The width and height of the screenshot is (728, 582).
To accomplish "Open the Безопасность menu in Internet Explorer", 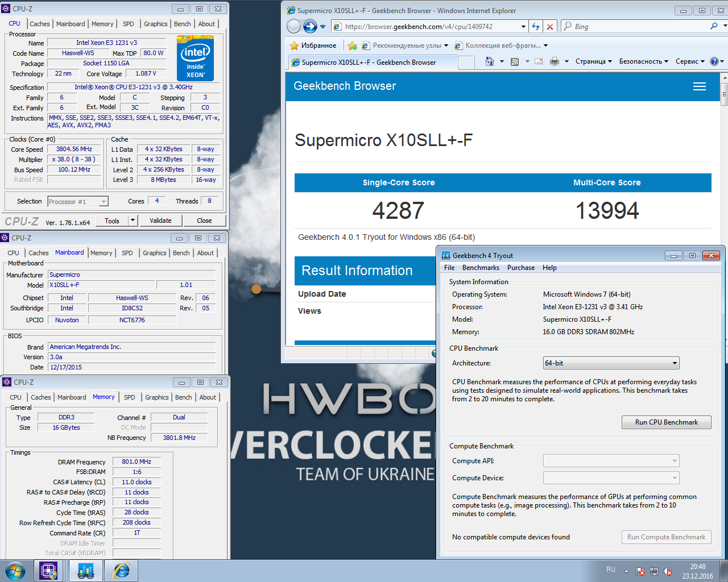I will pyautogui.click(x=644, y=61).
